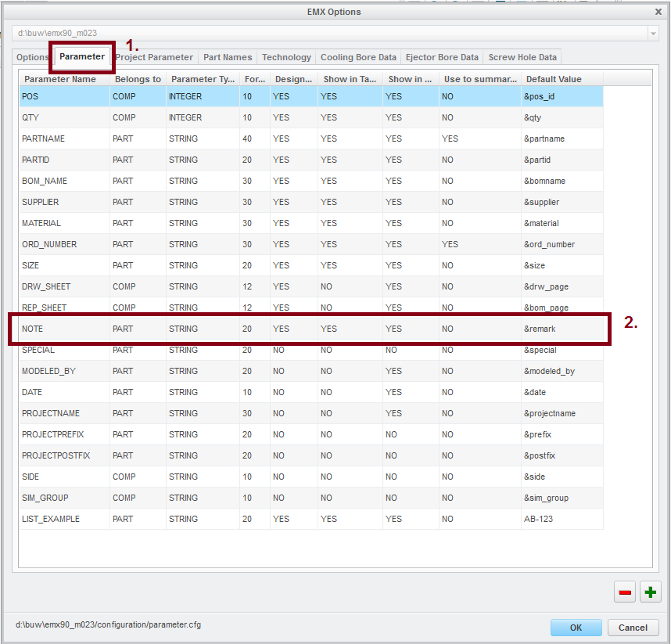Click the For... column header
The image size is (671, 644).
pyautogui.click(x=255, y=79)
